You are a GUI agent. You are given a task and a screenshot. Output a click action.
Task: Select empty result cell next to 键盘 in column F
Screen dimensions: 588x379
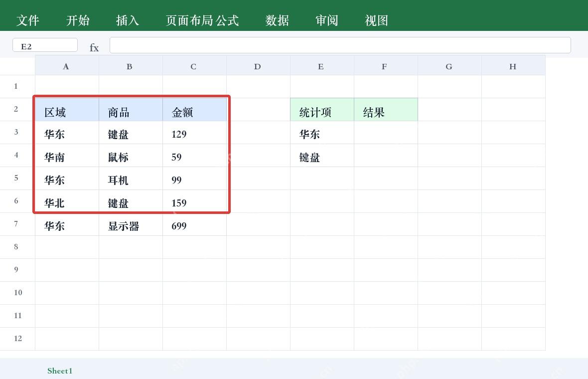click(386, 156)
